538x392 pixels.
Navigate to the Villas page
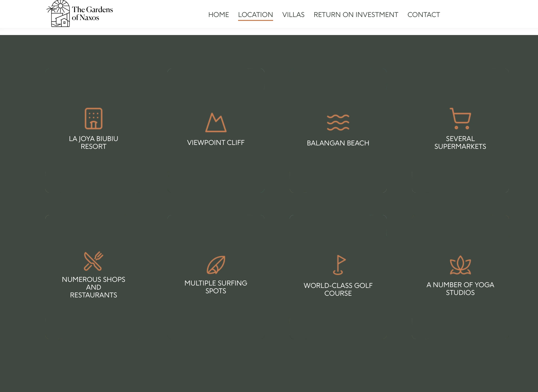[x=293, y=15]
